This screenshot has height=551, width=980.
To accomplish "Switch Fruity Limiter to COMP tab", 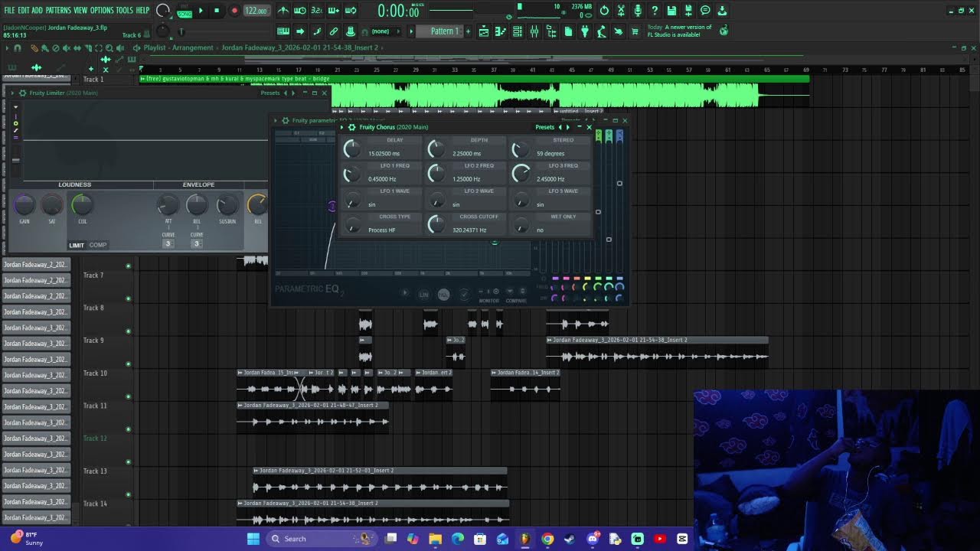I will [x=98, y=245].
